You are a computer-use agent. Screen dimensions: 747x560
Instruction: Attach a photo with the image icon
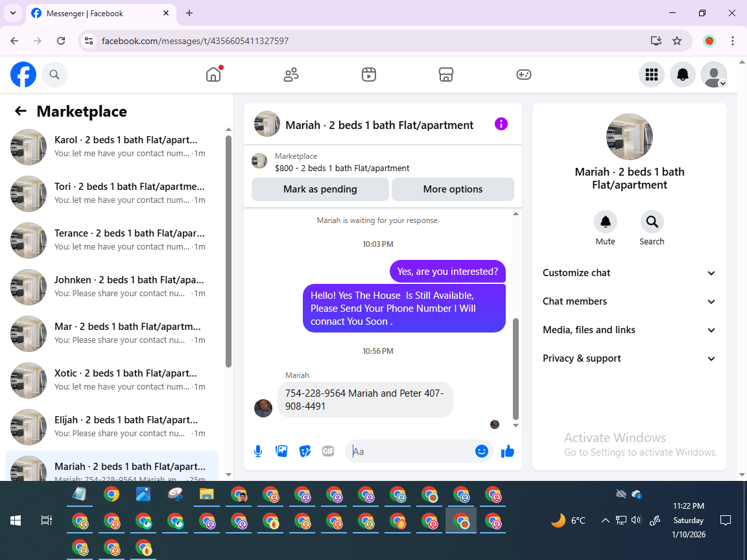(x=281, y=451)
